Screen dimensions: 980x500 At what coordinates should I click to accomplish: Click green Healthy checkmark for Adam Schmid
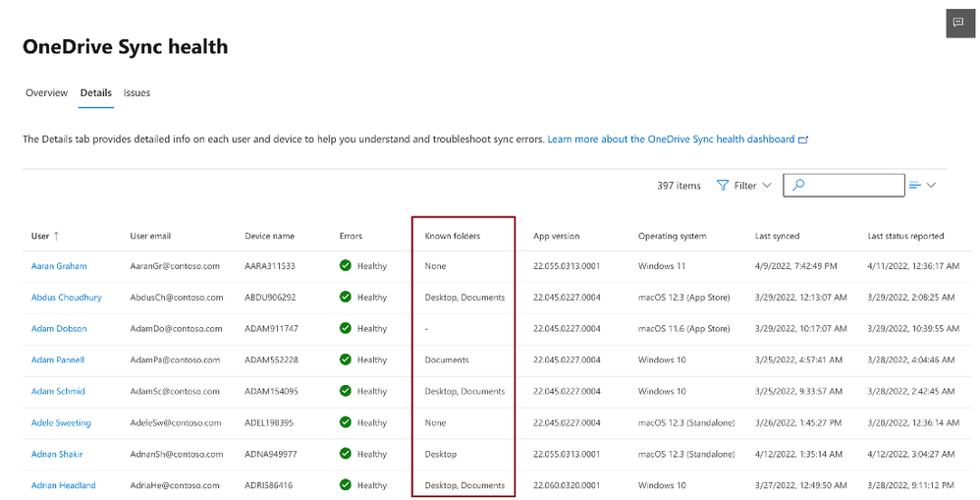click(x=345, y=391)
